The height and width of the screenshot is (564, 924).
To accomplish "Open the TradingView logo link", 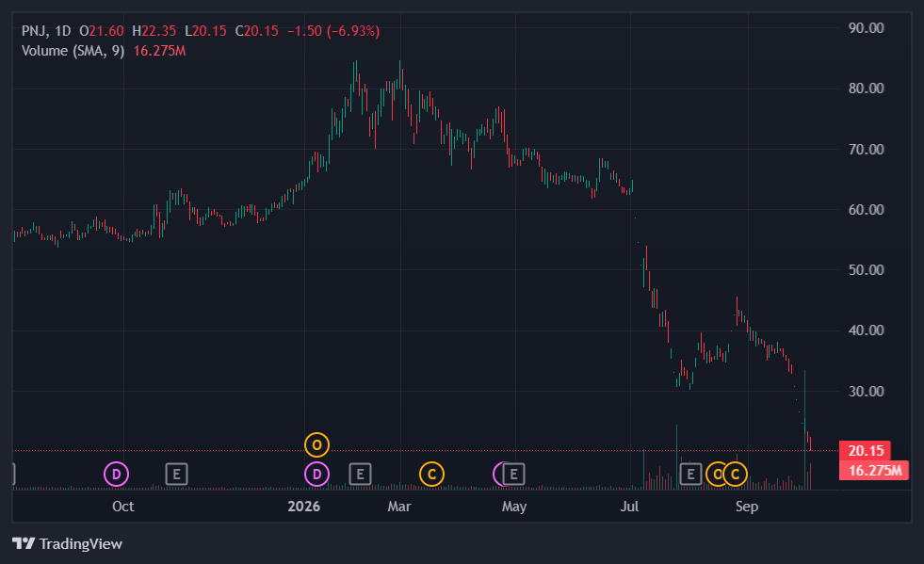I will point(67,543).
